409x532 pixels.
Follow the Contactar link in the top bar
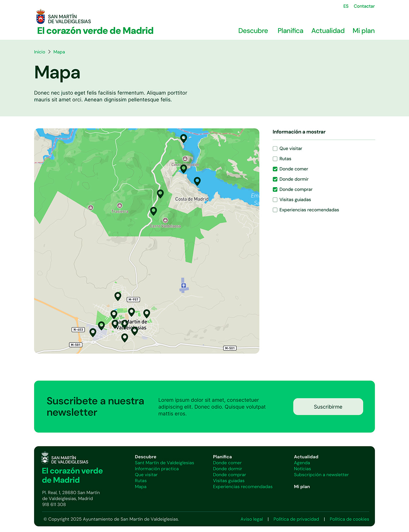364,6
